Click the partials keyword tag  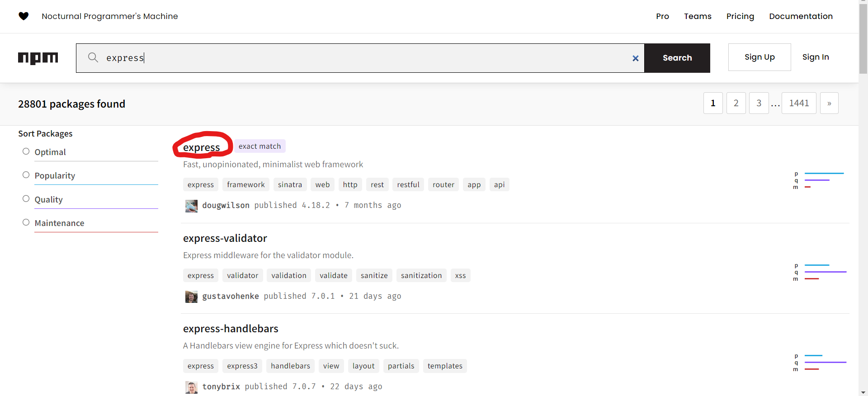pos(401,366)
